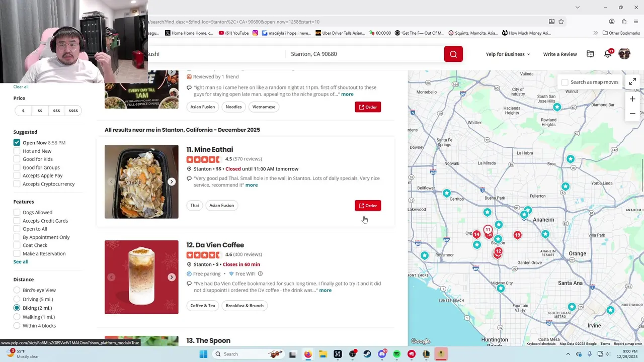Zoom in on the map
644x362 pixels.
(x=632, y=99)
